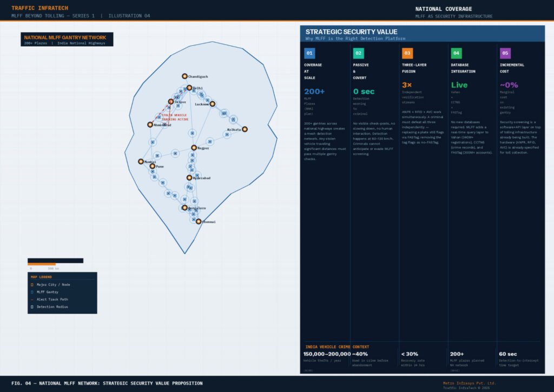554x392 pixels.
Task: Select the green 04 Database Integration badge
Action: (457, 53)
